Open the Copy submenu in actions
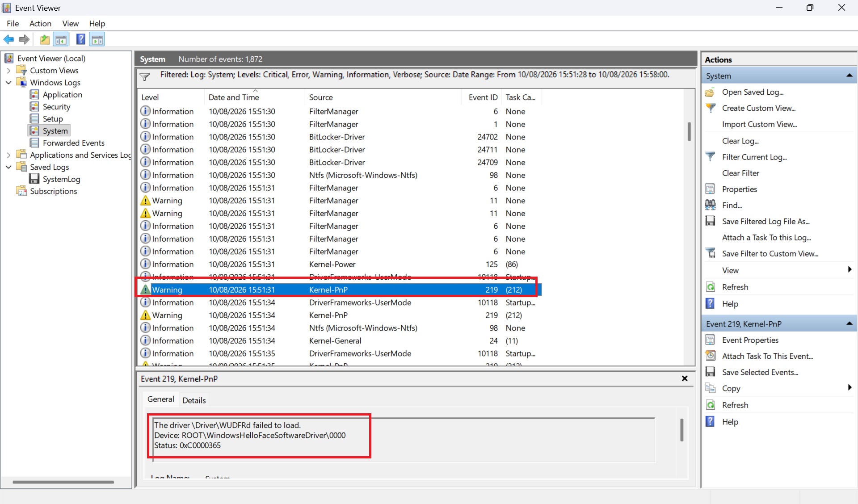This screenshot has width=858, height=504. tap(778, 388)
